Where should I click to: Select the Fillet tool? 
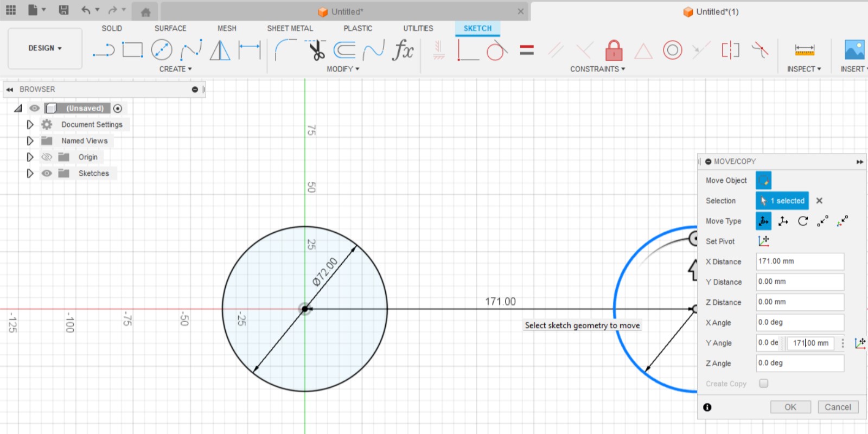coord(285,50)
